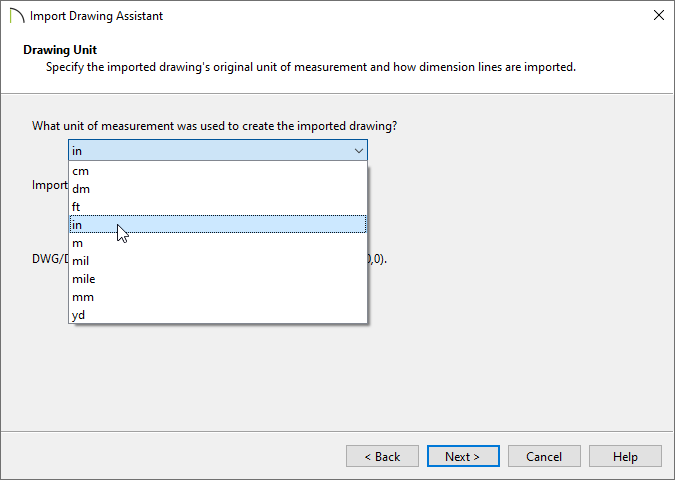Close the Import Drawing Assistant dialog
675x480 pixels.
coord(658,15)
